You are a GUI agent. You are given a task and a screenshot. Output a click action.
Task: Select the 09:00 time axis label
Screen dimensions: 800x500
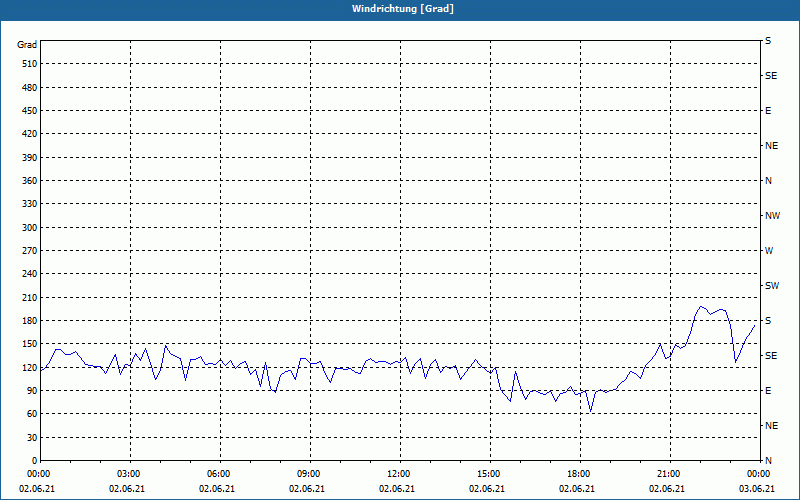309,474
